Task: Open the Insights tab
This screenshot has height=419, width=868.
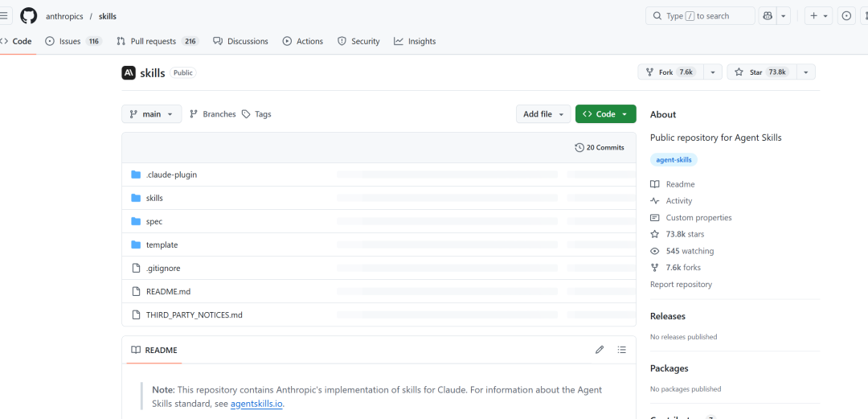Action: click(x=416, y=41)
